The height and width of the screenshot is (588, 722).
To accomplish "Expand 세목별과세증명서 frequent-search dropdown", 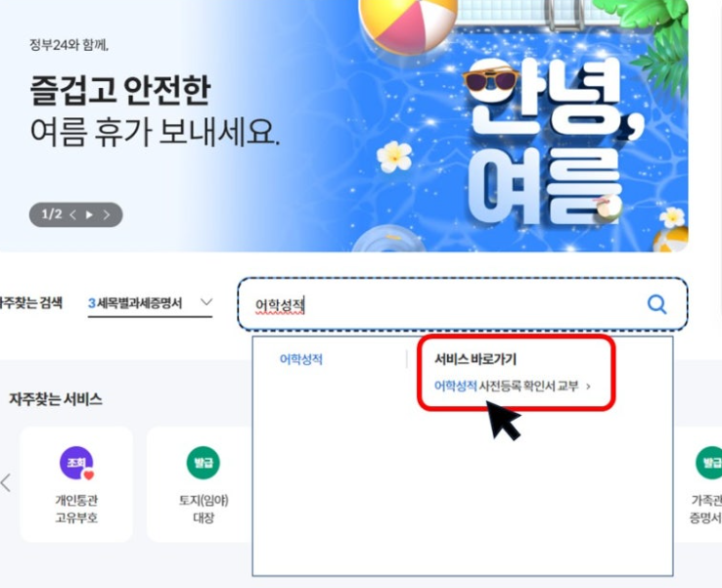I will [x=206, y=302].
